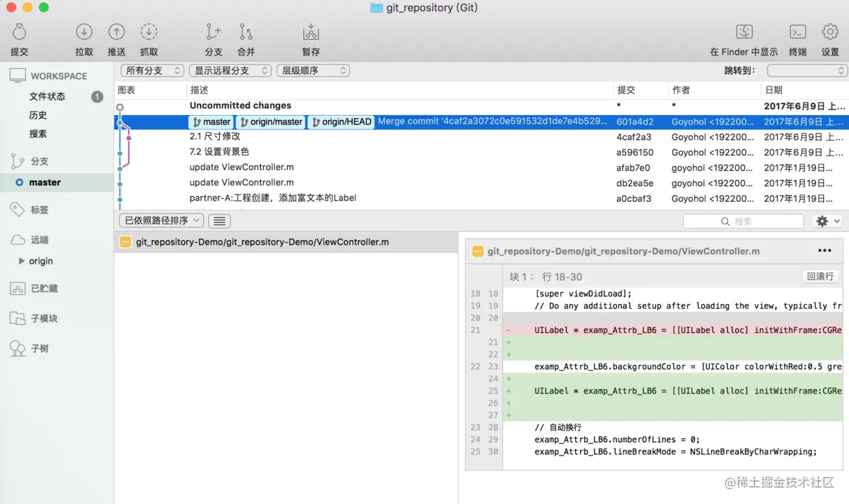Select commit '7.2 设置背景色'

pyautogui.click(x=481, y=152)
